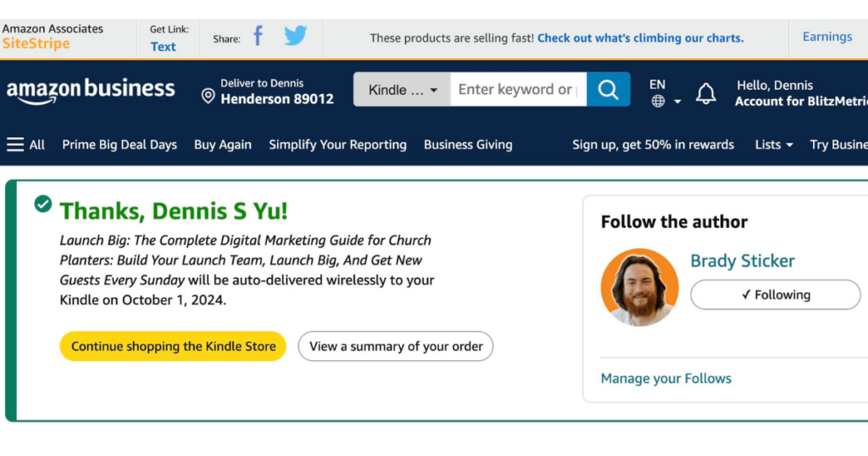Click the globe language icon

tap(658, 101)
